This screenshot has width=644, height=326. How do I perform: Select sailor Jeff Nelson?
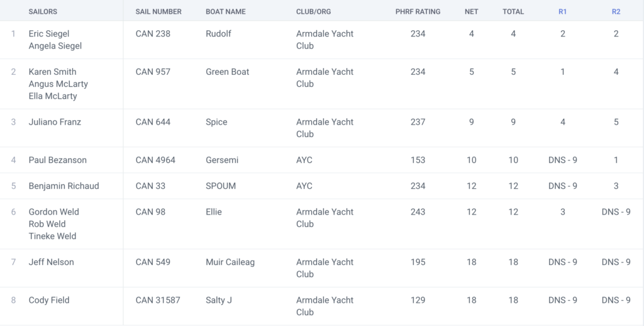pyautogui.click(x=52, y=262)
